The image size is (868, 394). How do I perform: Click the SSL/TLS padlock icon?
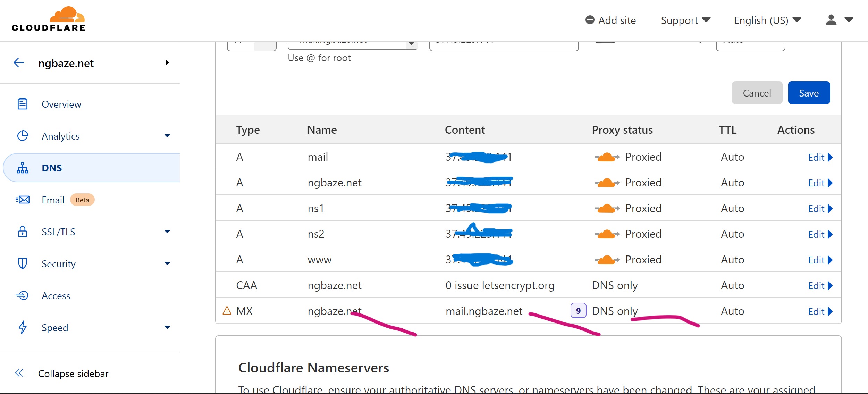coord(23,232)
